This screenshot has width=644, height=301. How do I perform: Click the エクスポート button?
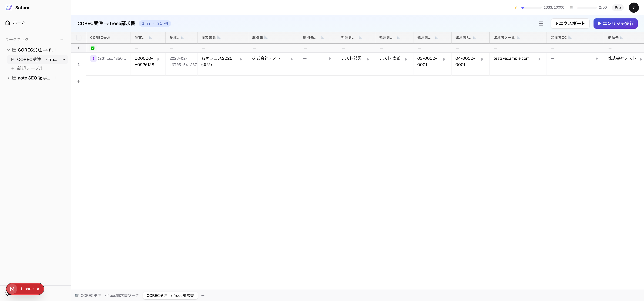pos(570,24)
